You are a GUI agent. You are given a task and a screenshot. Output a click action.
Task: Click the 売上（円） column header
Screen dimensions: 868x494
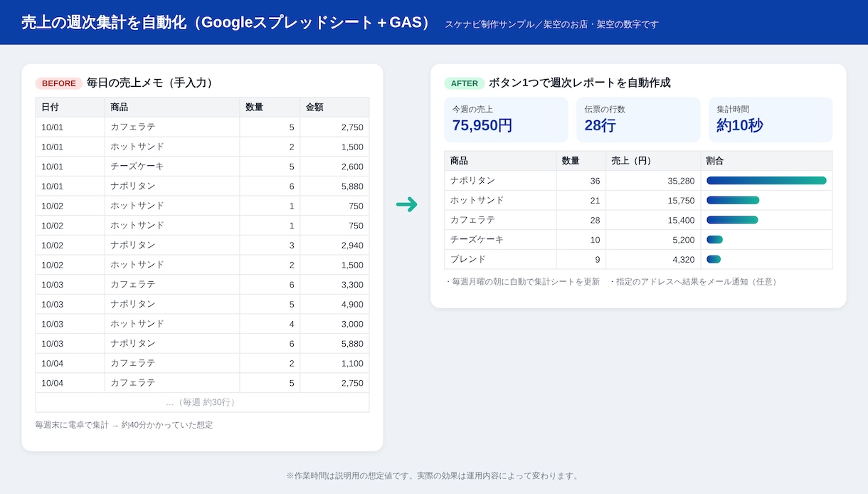pos(653,161)
